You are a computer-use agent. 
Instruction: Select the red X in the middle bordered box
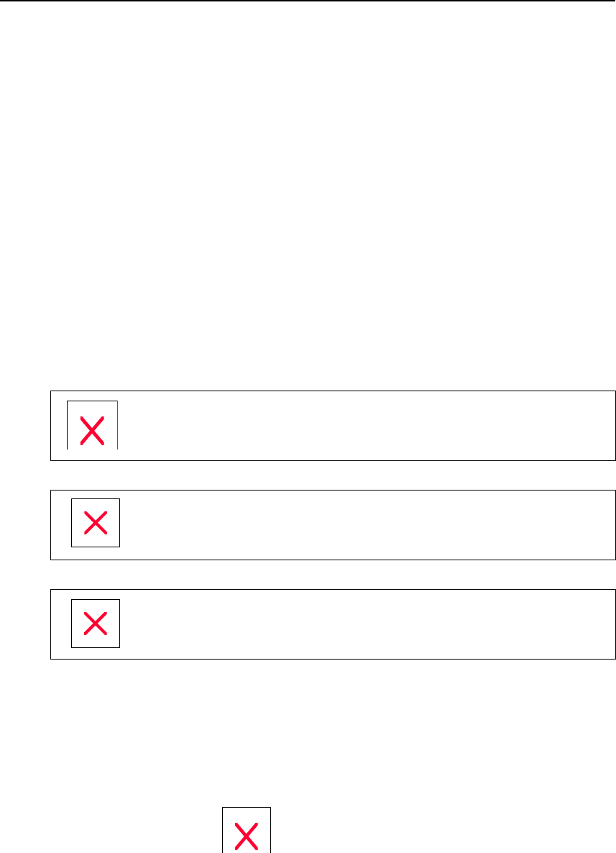96,523
